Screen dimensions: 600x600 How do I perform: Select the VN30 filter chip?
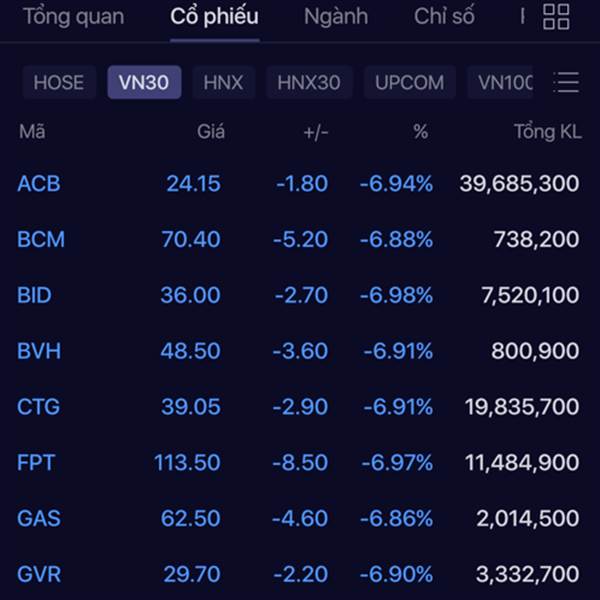point(144,82)
